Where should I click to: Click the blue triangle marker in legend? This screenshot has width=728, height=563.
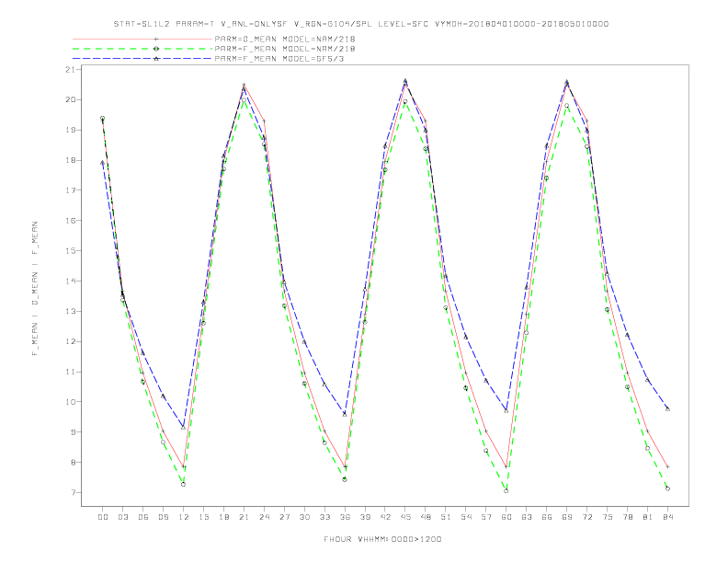pyautogui.click(x=156, y=59)
